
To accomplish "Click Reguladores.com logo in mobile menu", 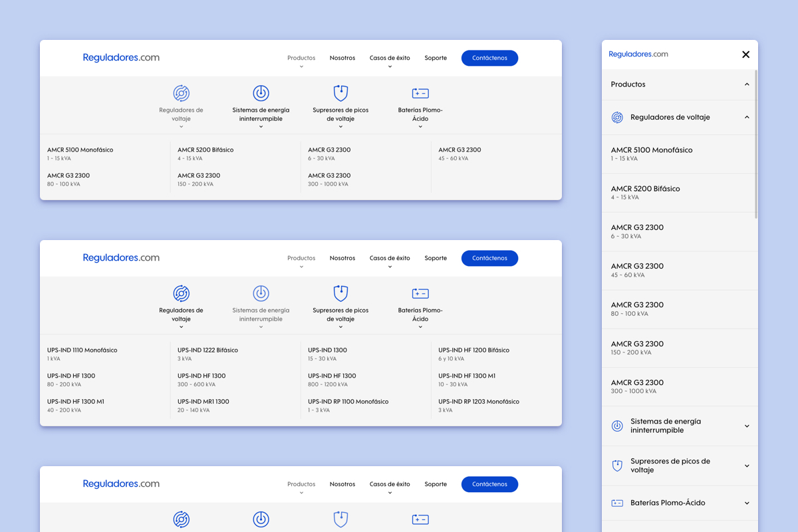I will (638, 55).
